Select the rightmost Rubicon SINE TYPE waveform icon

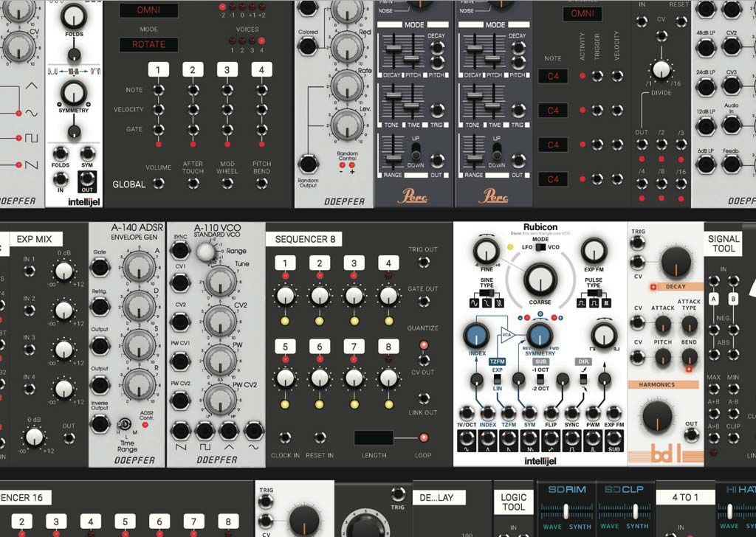point(498,303)
